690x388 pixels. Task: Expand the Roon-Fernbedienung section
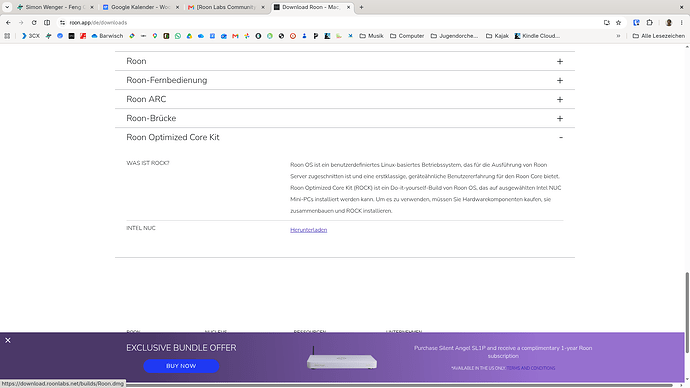345,80
